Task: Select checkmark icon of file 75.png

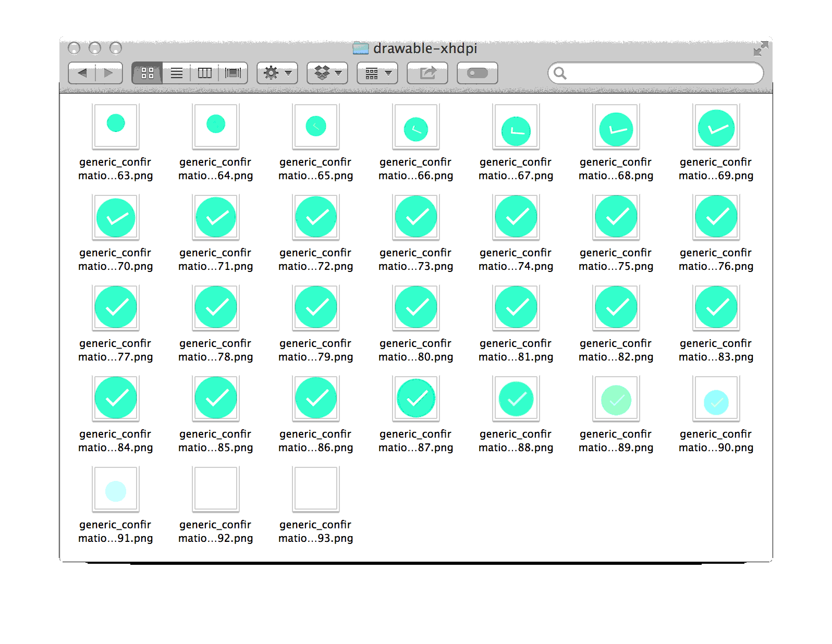Action: pyautogui.click(x=616, y=217)
